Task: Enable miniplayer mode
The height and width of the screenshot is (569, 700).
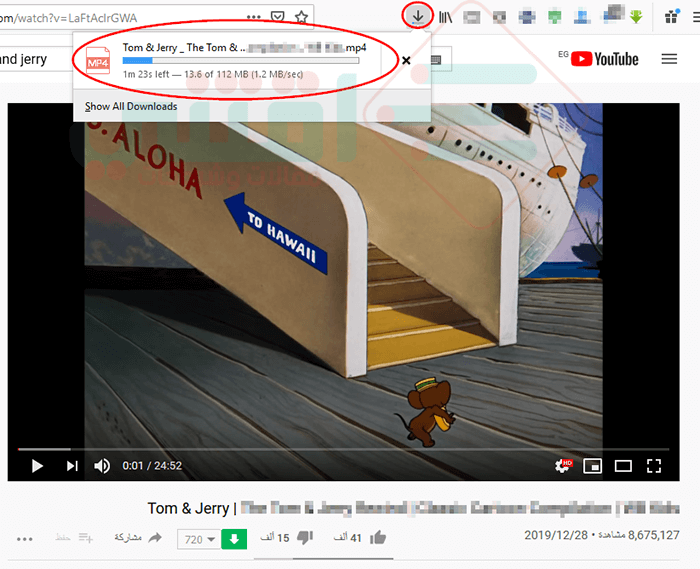Action: (592, 466)
